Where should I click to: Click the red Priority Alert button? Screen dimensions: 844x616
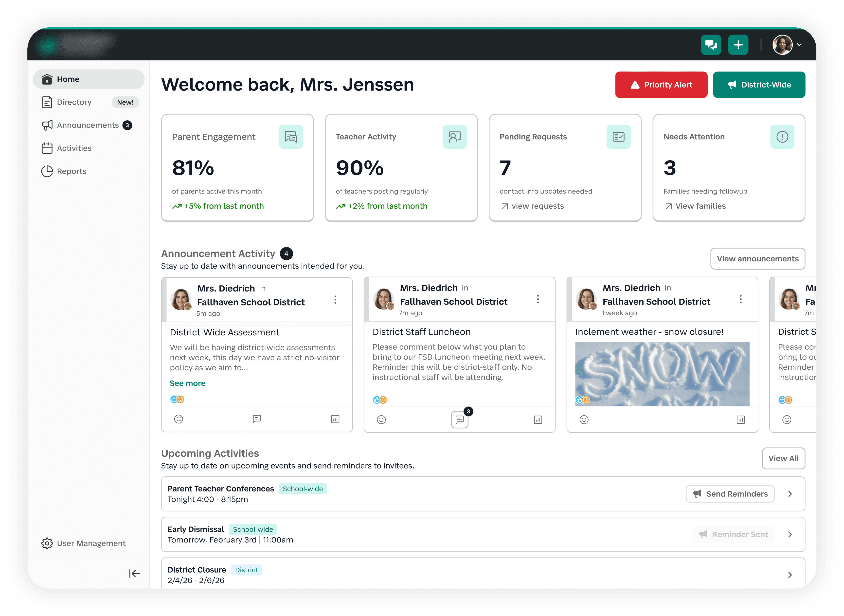[x=661, y=85]
